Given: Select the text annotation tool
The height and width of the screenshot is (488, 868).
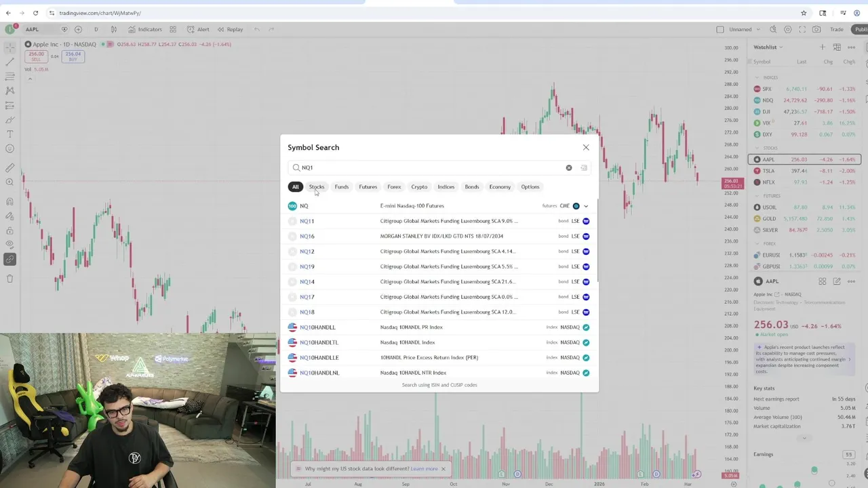Looking at the screenshot, I should coord(9,134).
